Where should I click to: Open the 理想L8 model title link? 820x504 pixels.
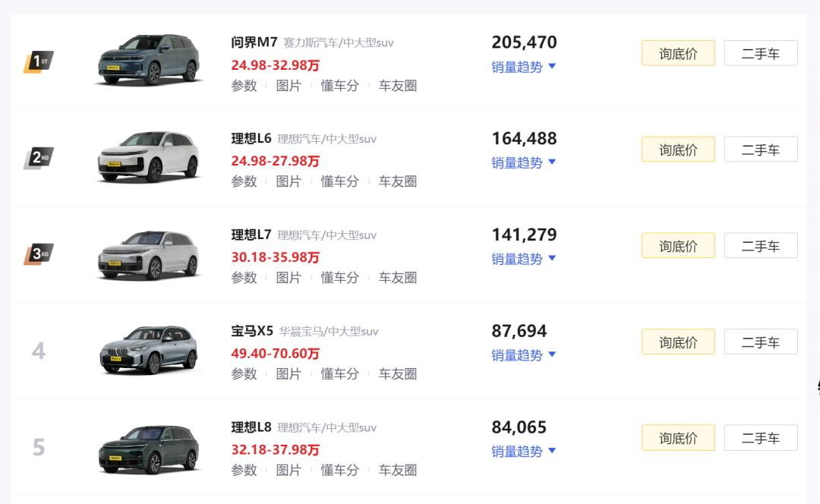pyautogui.click(x=251, y=427)
